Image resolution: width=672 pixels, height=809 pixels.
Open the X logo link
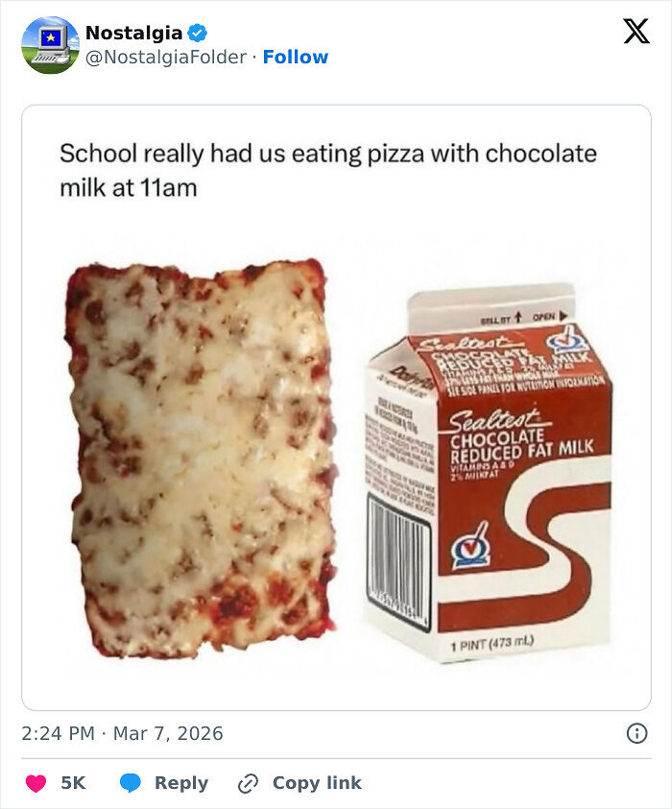click(636, 32)
